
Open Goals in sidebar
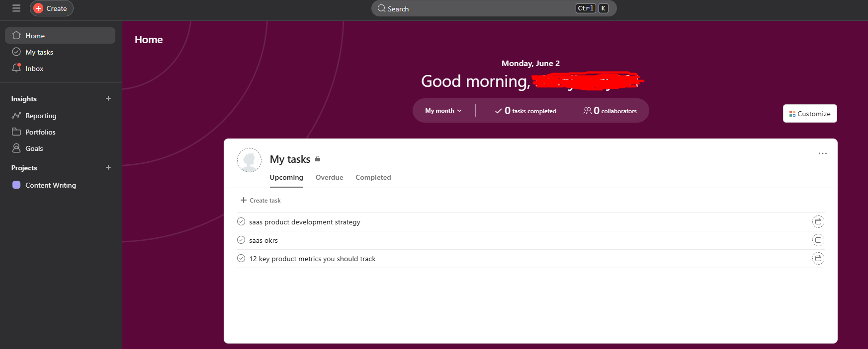[x=60, y=148]
